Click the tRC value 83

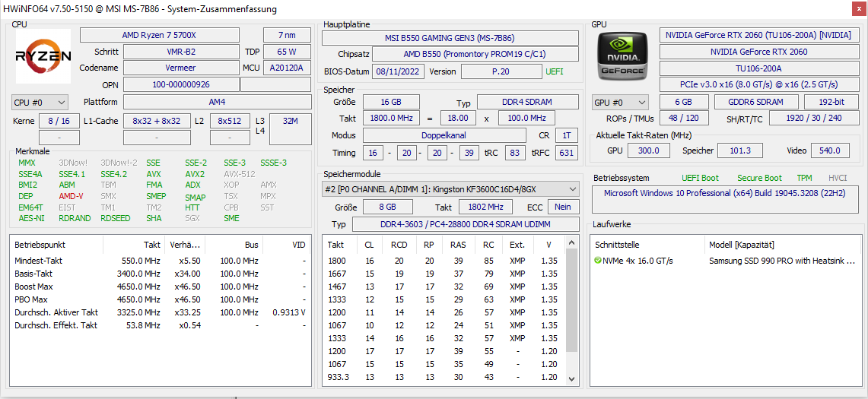click(515, 153)
